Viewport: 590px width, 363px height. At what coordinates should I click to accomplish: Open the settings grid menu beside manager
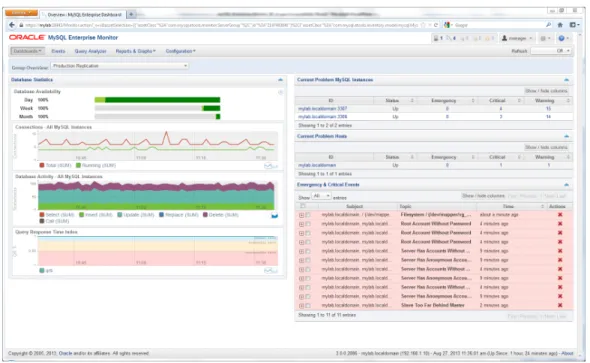(x=545, y=38)
